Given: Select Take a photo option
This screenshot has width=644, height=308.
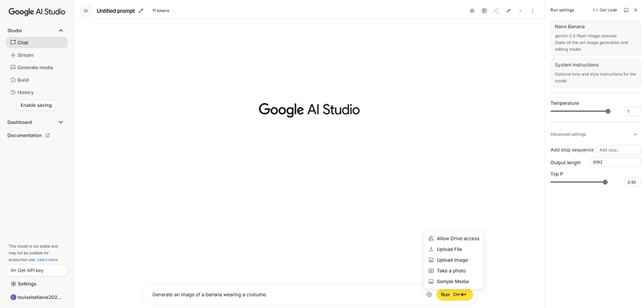Looking at the screenshot, I should (x=454, y=271).
